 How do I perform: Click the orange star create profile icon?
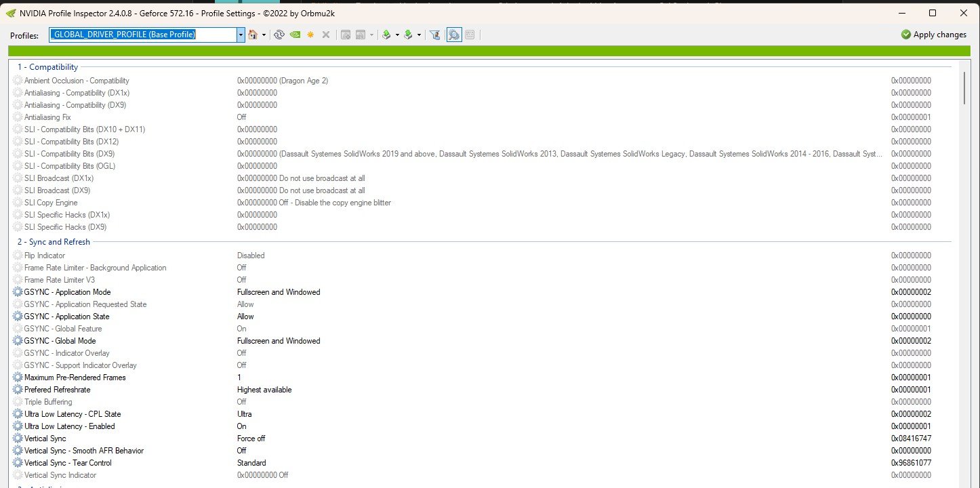click(x=310, y=35)
